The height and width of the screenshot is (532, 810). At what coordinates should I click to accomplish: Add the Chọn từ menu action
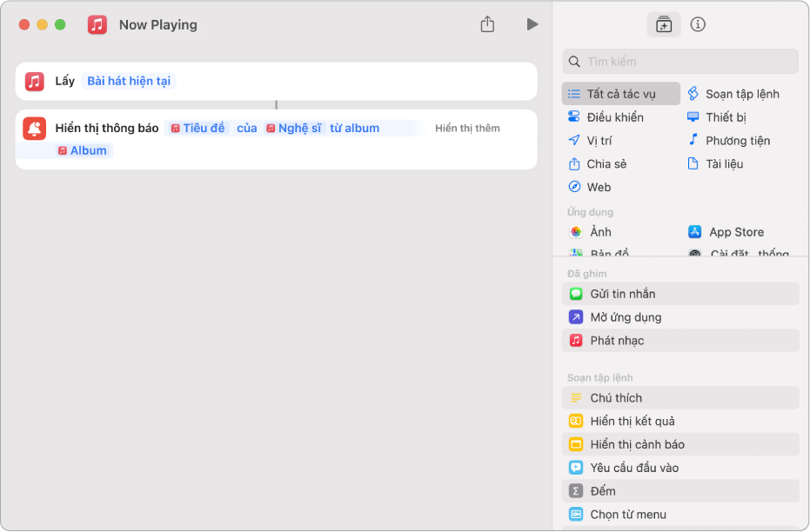679,515
